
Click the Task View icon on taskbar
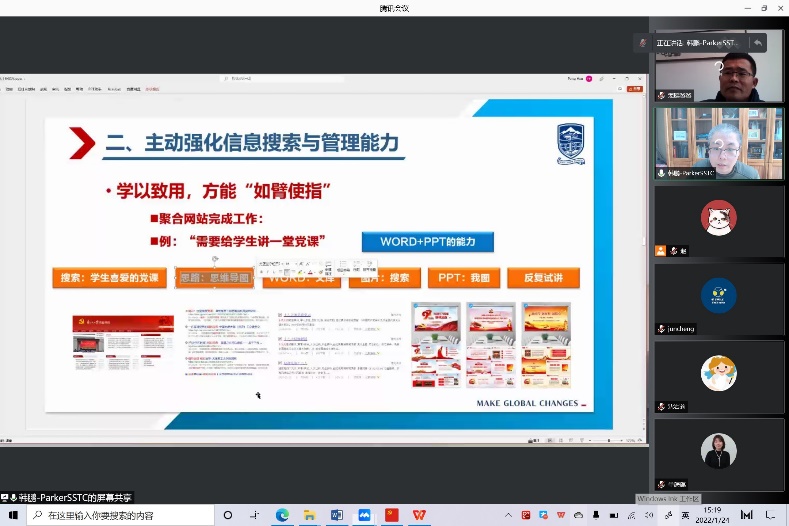255,515
